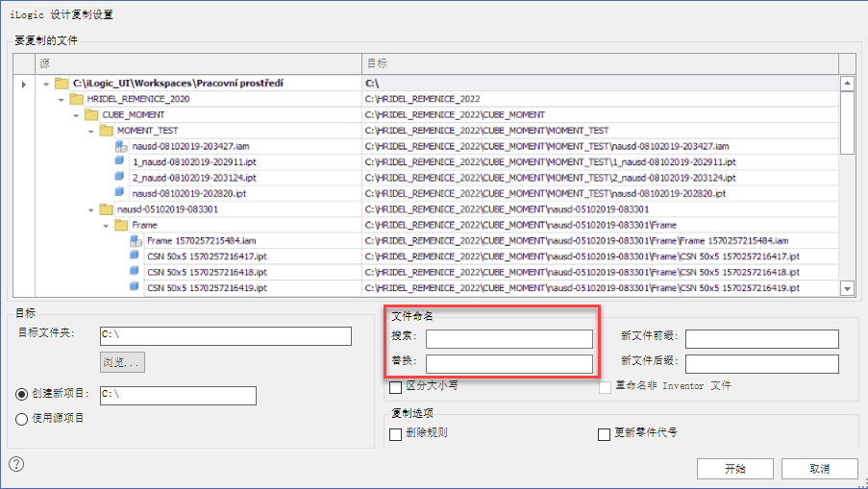Click scroll down arrow of file list
The image size is (868, 489).
[848, 288]
